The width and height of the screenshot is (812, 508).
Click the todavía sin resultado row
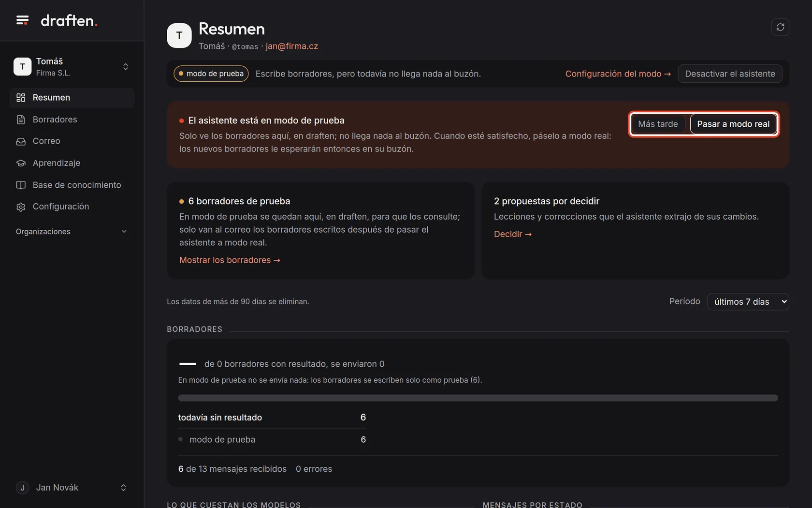[272, 418]
